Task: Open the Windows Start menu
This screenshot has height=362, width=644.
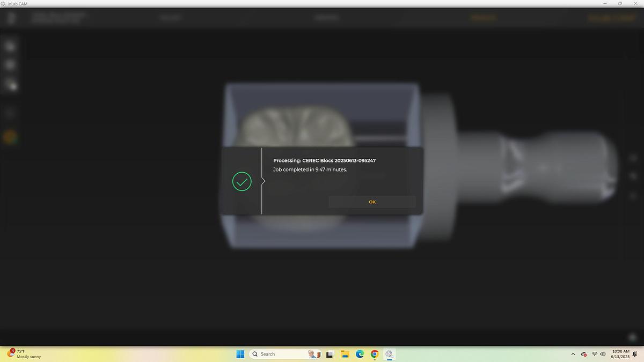Action: click(240, 354)
